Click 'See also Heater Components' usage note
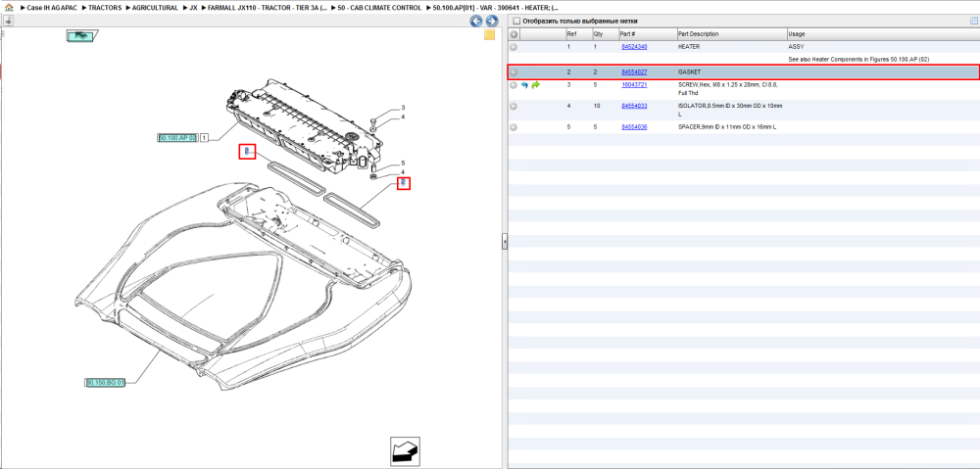Image resolution: width=980 pixels, height=469 pixels. 858,60
